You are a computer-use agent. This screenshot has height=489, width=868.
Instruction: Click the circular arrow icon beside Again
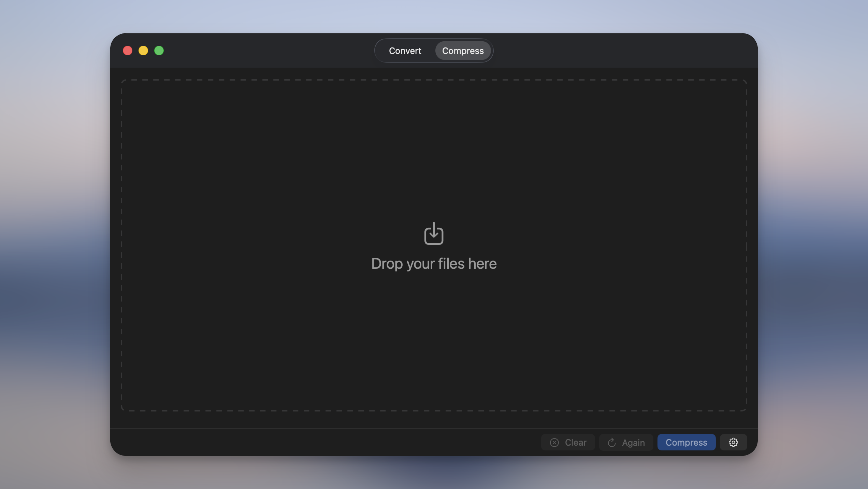click(x=612, y=443)
